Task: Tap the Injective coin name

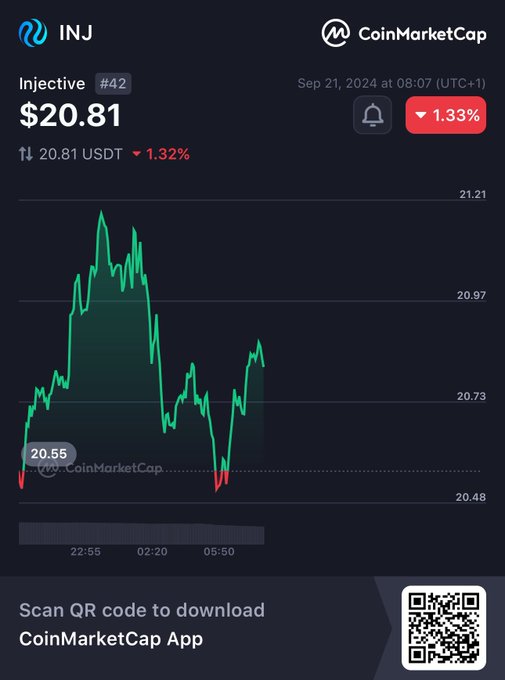Action: pyautogui.click(x=52, y=83)
